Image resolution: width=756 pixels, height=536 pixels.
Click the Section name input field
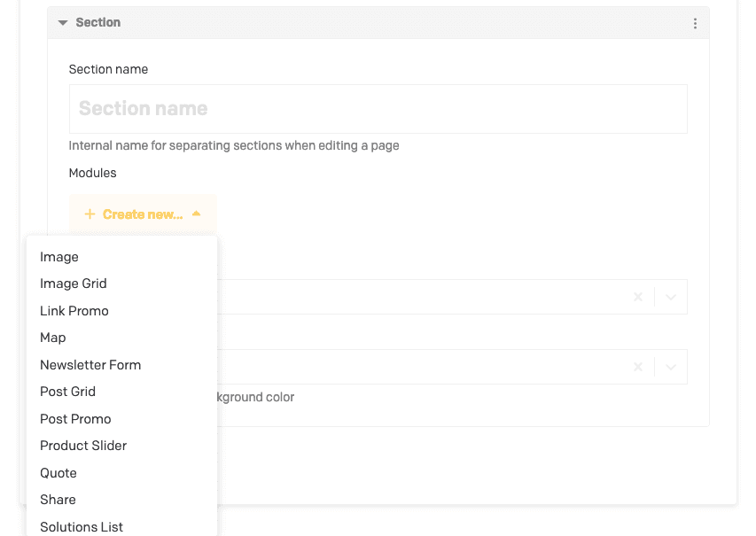coord(378,109)
